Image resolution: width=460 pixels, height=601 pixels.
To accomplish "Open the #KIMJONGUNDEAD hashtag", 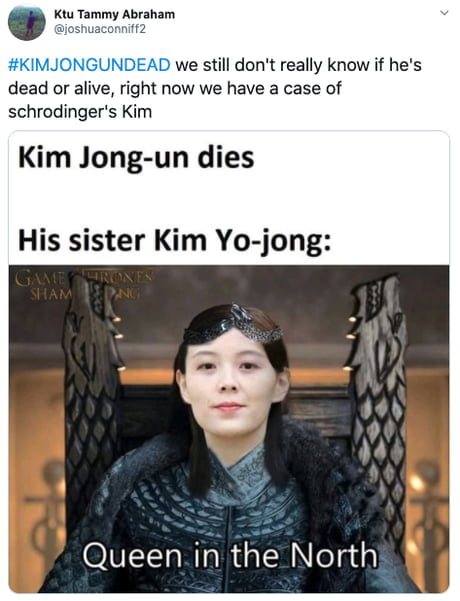I will pyautogui.click(x=89, y=65).
